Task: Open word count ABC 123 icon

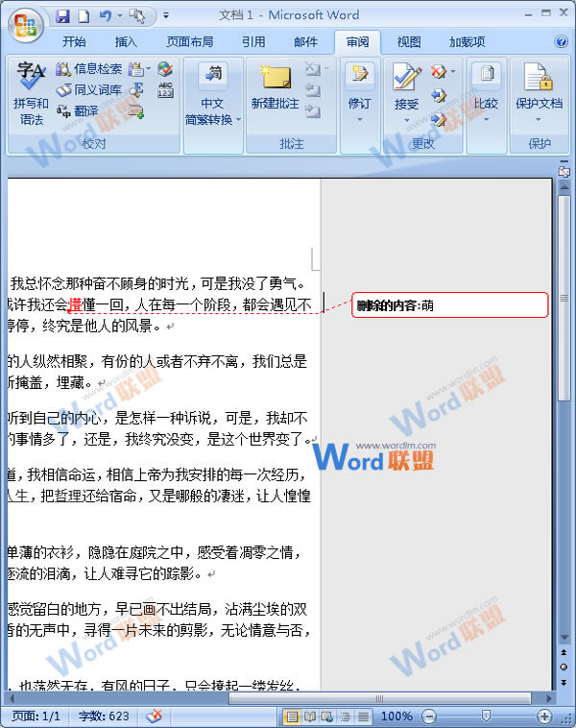Action: click(165, 90)
